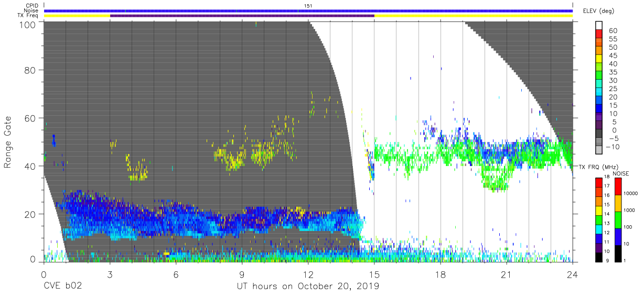Click UT hours tick label 3
This screenshot has height=297, width=644.
point(110,274)
